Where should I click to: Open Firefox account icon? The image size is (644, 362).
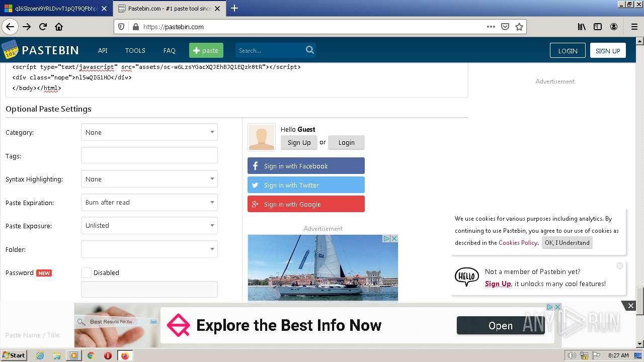pyautogui.click(x=614, y=27)
